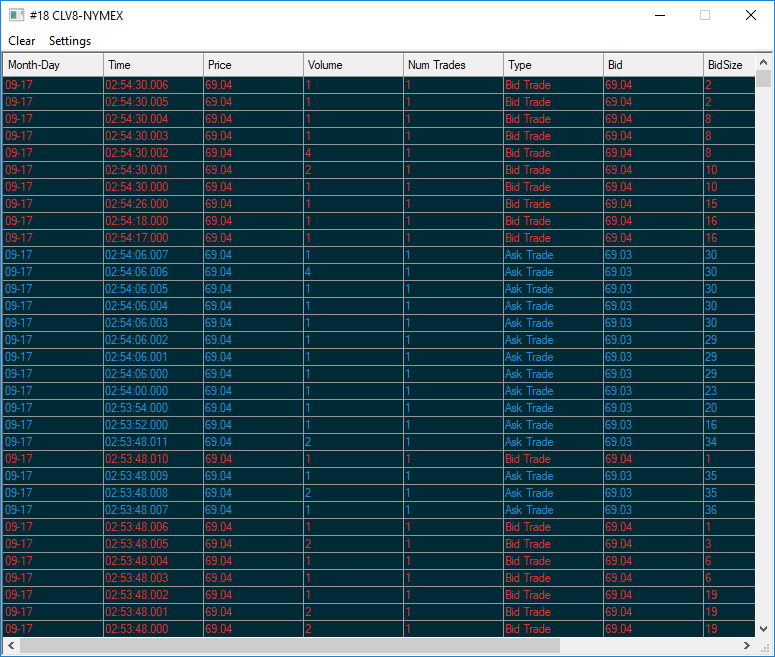This screenshot has height=657, width=775.
Task: Click the Type column header
Action: pyautogui.click(x=553, y=65)
